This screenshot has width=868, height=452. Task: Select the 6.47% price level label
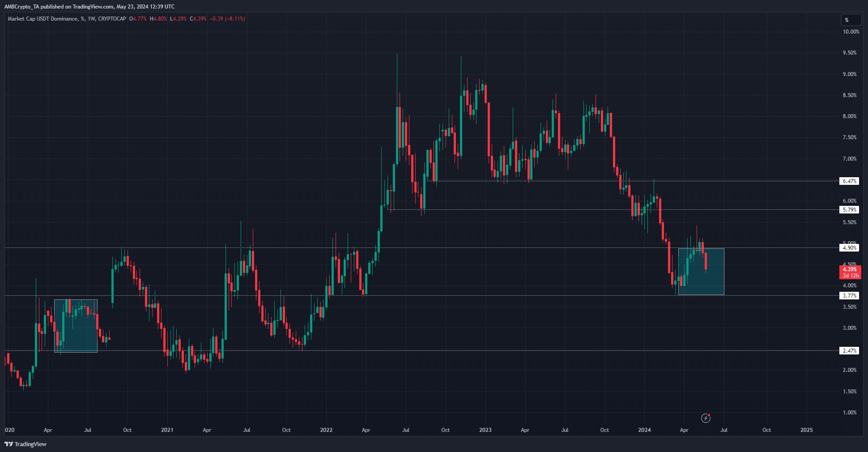[x=849, y=181]
